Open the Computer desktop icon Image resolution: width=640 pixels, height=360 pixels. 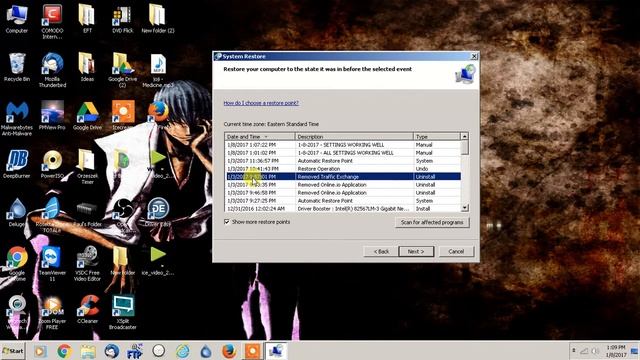click(17, 18)
